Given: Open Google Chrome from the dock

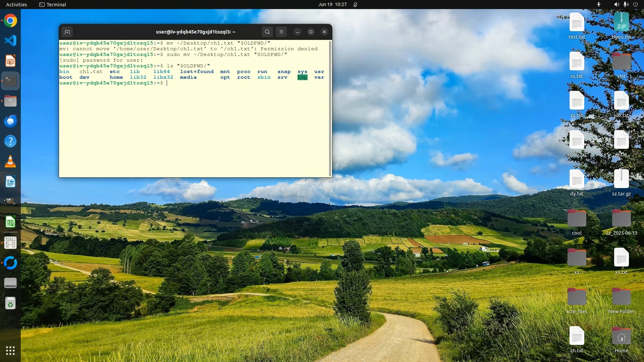Looking at the screenshot, I should 10,21.
